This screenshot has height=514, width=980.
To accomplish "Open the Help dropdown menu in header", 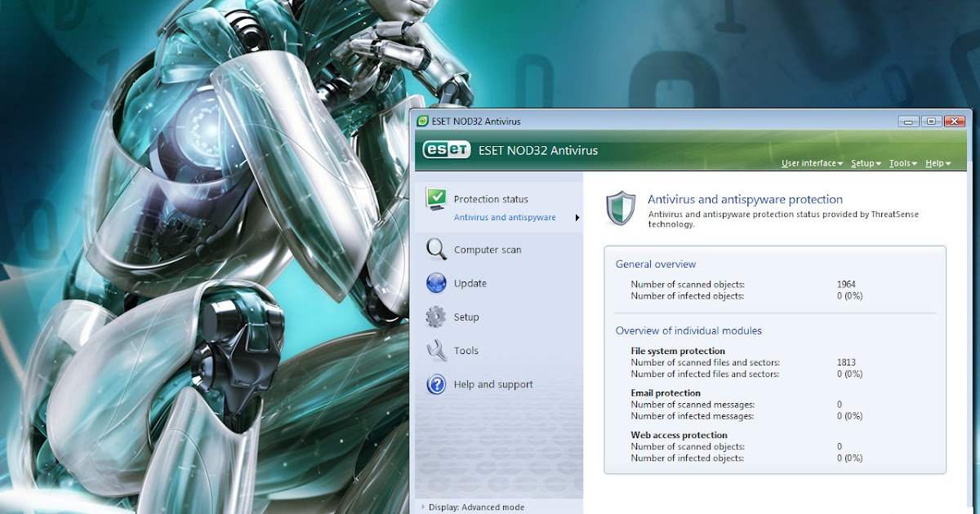I will coord(938,163).
